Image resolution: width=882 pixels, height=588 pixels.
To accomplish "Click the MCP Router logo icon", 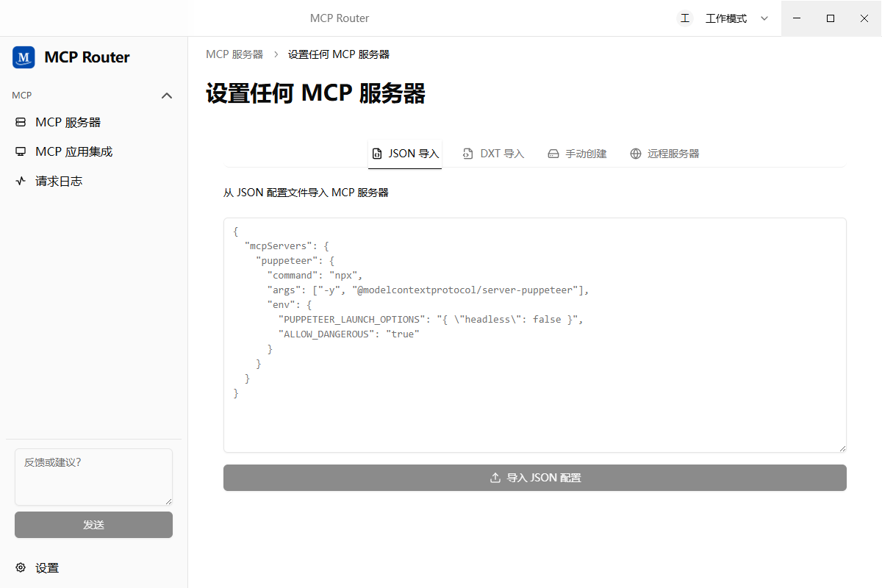I will point(24,57).
